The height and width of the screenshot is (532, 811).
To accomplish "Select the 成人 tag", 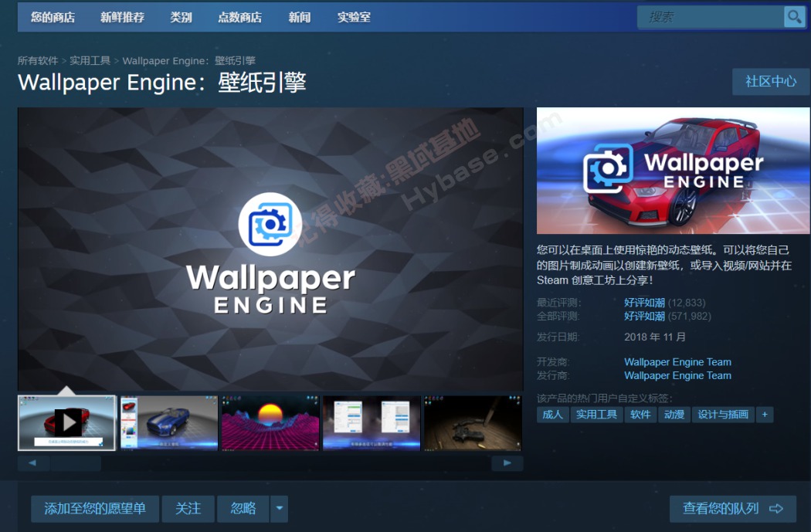I will point(553,414).
